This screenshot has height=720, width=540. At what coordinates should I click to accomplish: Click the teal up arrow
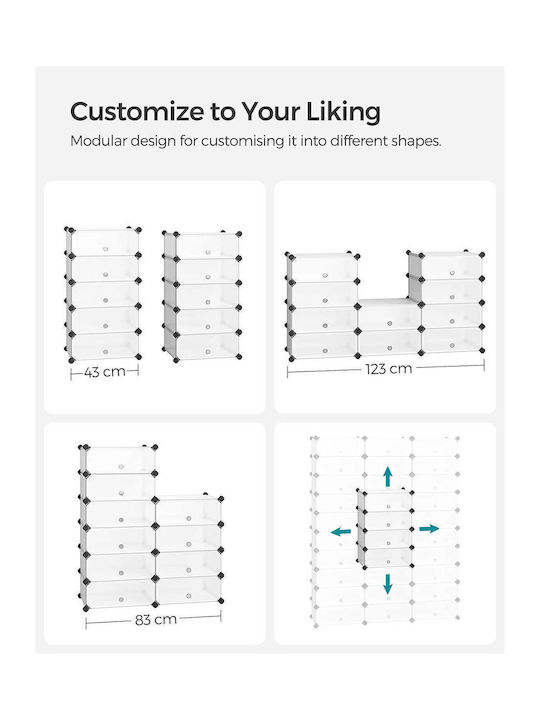pyautogui.click(x=388, y=477)
